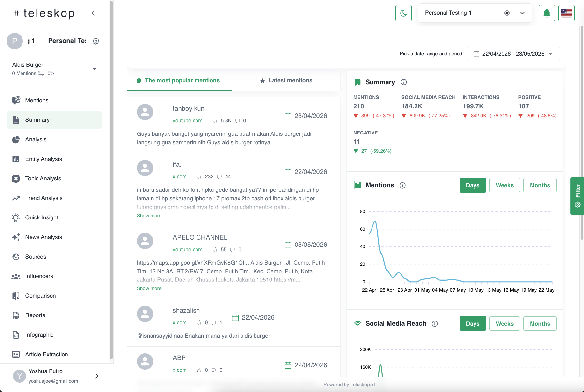Toggle dark mode with the moon icon
The height and width of the screenshot is (392, 584).
pos(403,13)
